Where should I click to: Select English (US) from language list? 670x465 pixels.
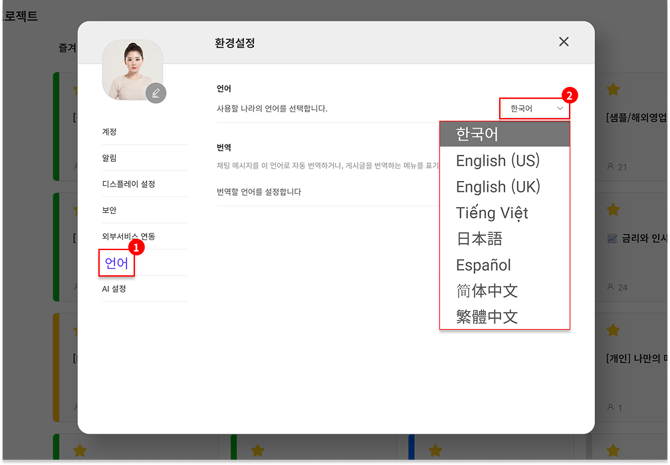click(497, 160)
